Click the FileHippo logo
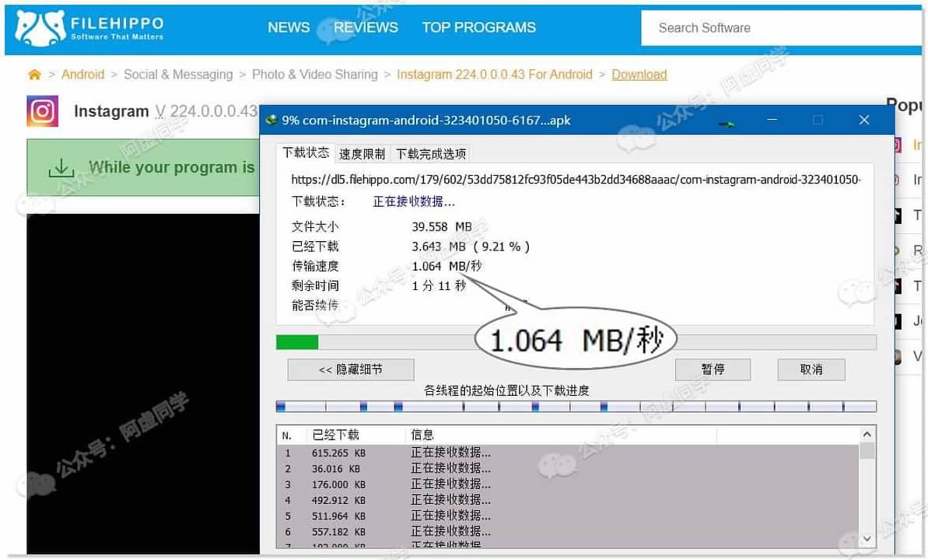928x560 pixels. click(89, 28)
